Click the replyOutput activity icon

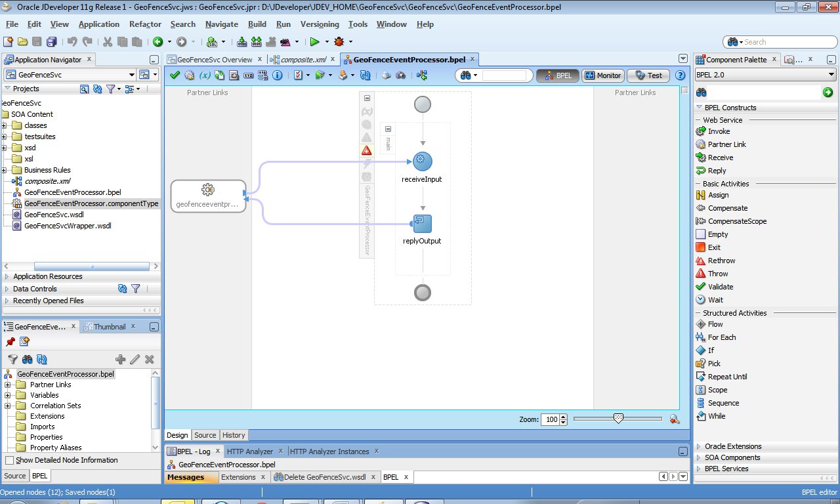click(x=422, y=224)
